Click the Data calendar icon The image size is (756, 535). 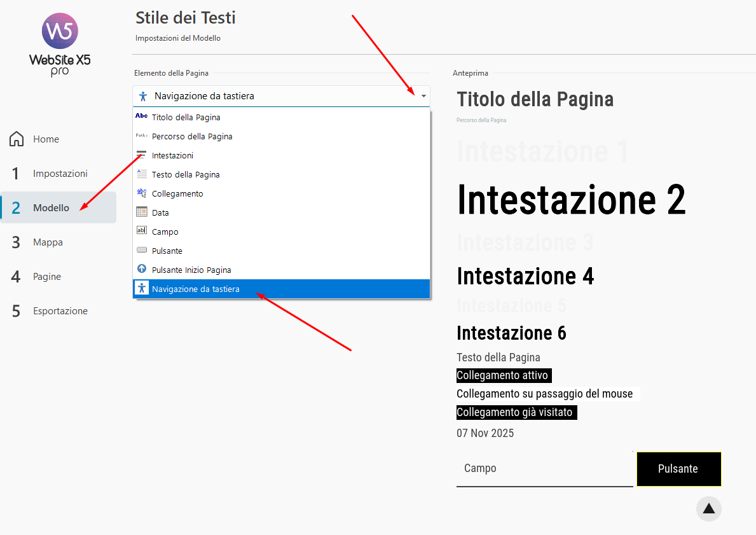[141, 212]
